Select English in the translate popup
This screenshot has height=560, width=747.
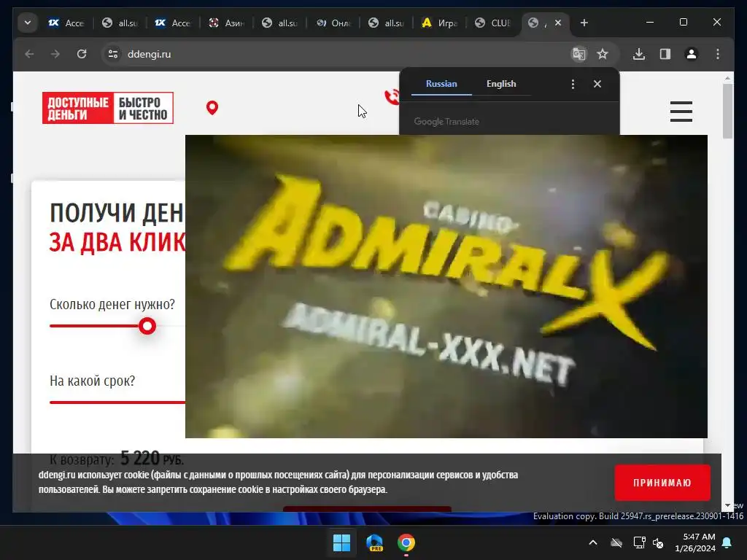tap(501, 84)
